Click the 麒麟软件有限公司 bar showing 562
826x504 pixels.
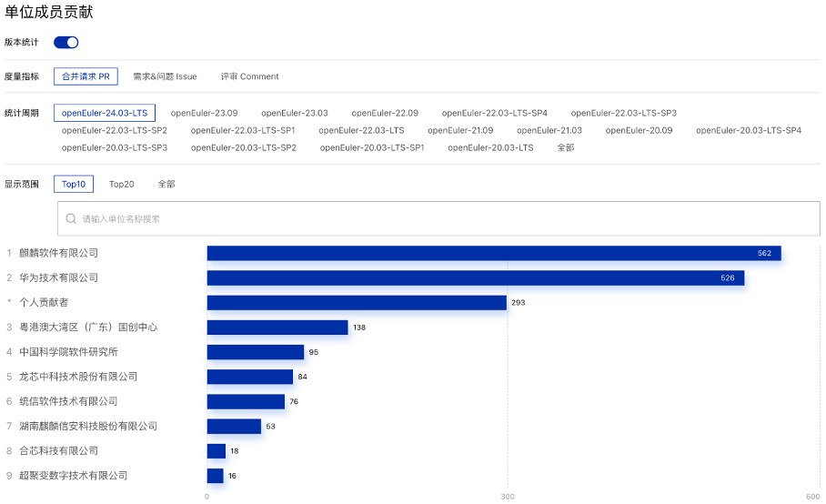pyautogui.click(x=493, y=253)
